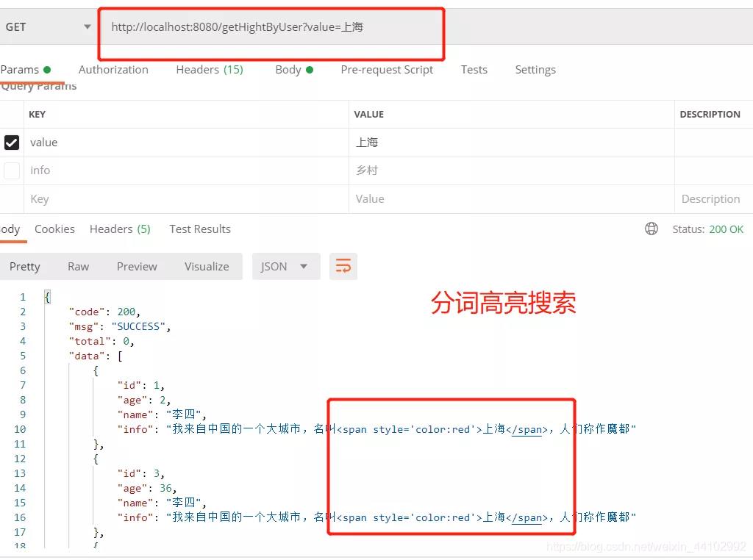Click the Status 200 OK text
The image size is (753, 560).
[x=708, y=229]
